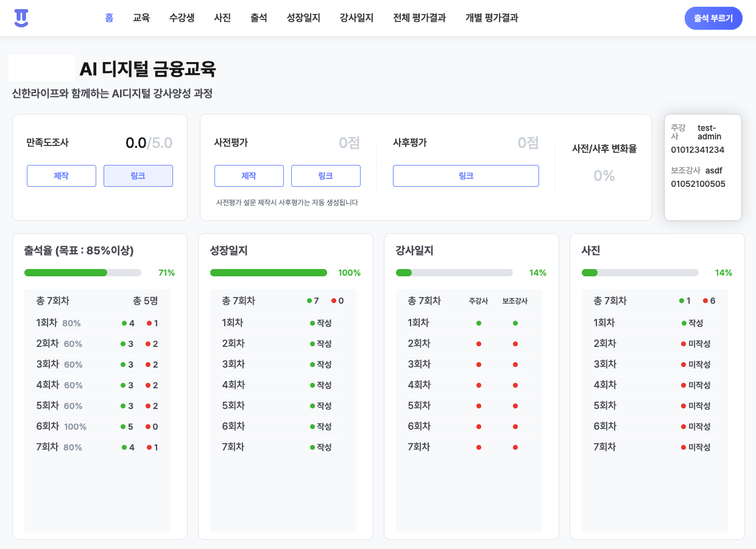Click green status dot for 1회차 주강사
Screen dimensions: 756x549
click(479, 323)
